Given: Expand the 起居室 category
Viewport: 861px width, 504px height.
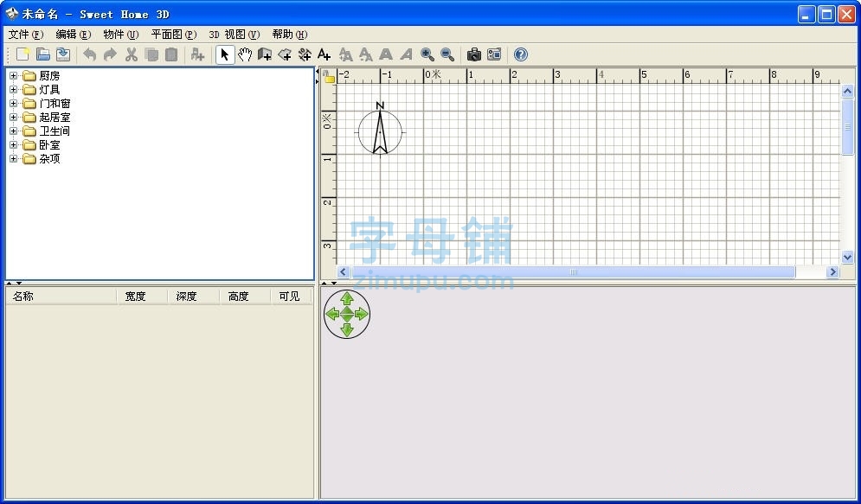Looking at the screenshot, I should coord(13,117).
